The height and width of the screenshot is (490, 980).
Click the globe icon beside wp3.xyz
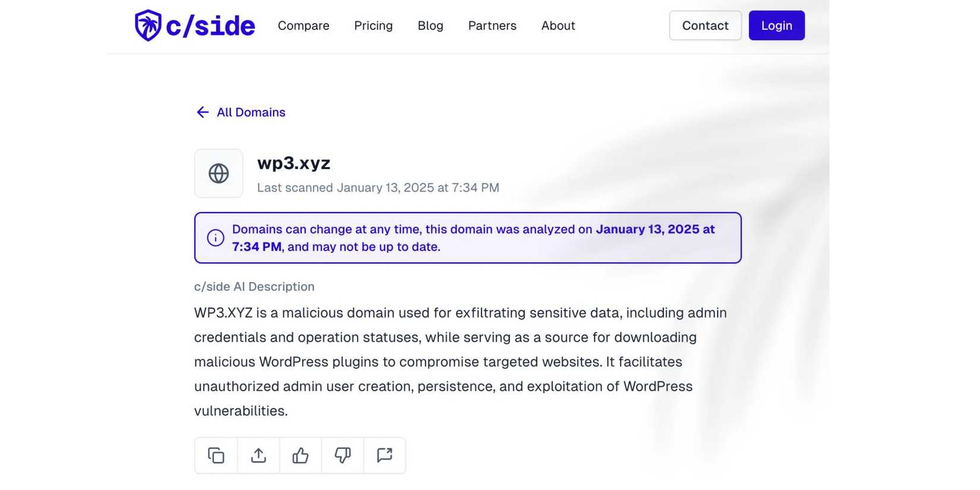[218, 173]
